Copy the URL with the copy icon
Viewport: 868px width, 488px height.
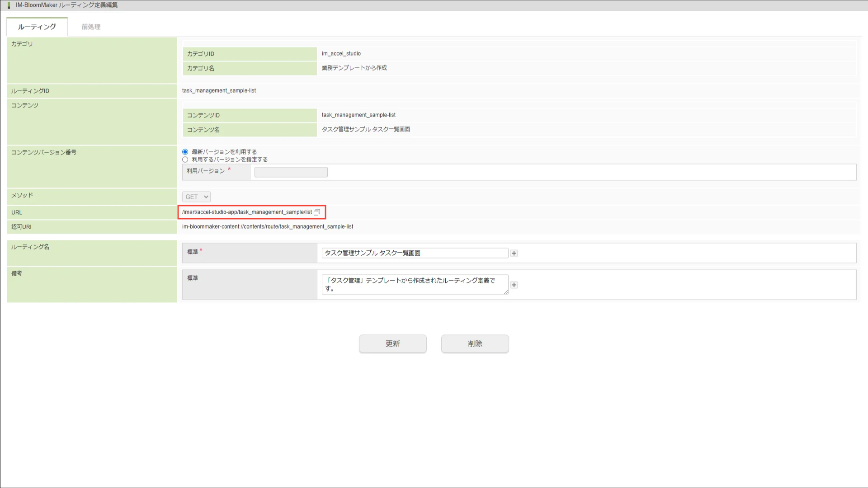coord(317,212)
